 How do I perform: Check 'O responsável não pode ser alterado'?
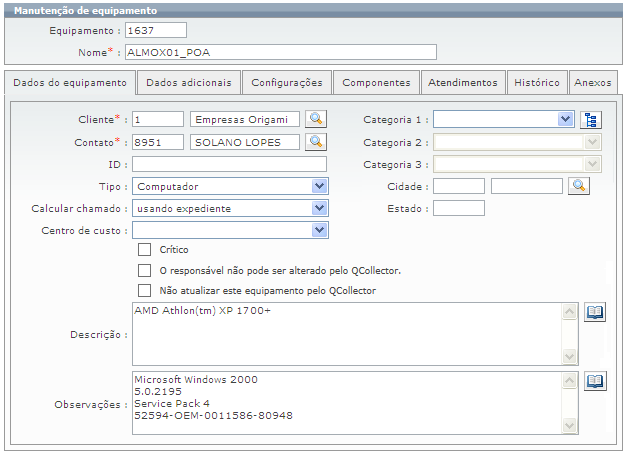pos(145,270)
